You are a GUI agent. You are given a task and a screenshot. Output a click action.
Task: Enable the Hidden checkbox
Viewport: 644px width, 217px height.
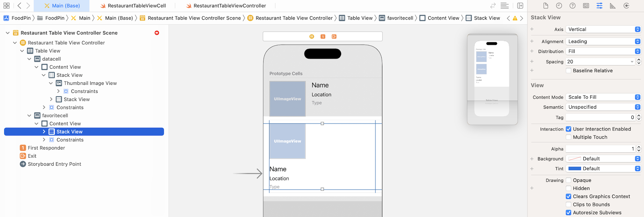(569, 188)
